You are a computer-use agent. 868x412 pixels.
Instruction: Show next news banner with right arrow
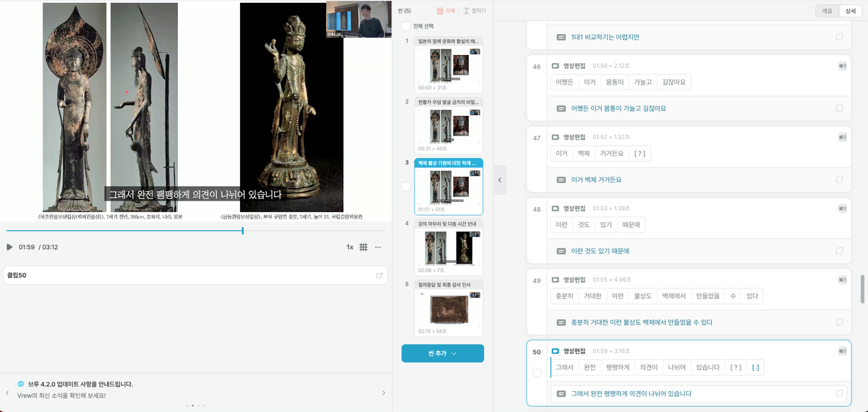click(x=383, y=393)
